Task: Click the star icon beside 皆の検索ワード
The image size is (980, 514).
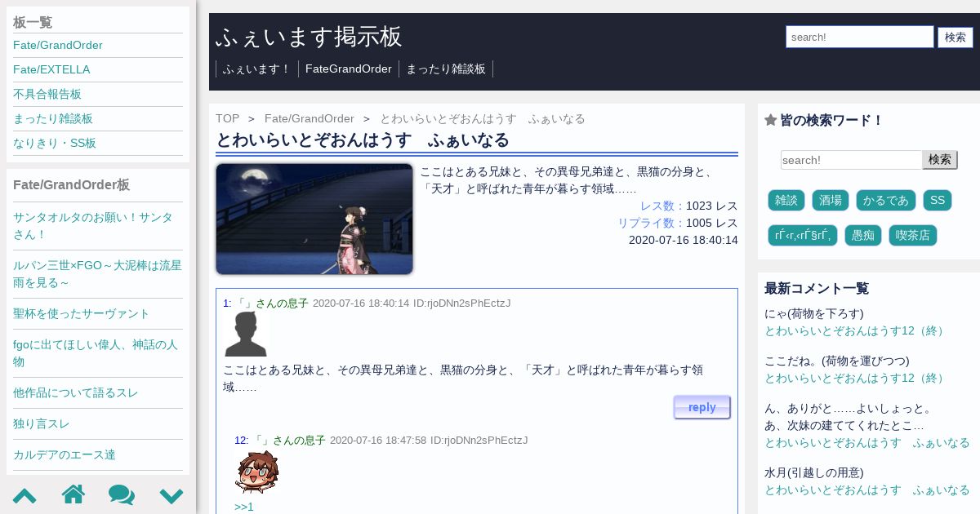Action: pos(770,120)
